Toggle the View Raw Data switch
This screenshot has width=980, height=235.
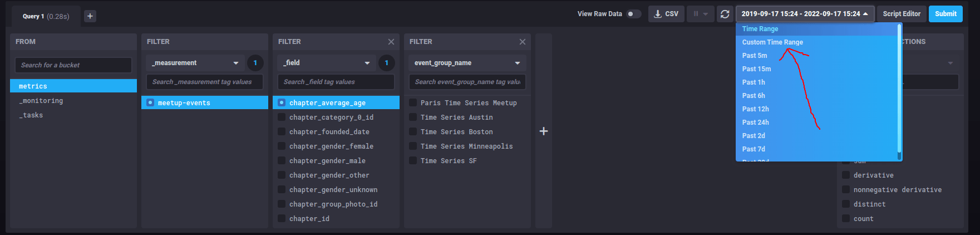[x=633, y=14]
